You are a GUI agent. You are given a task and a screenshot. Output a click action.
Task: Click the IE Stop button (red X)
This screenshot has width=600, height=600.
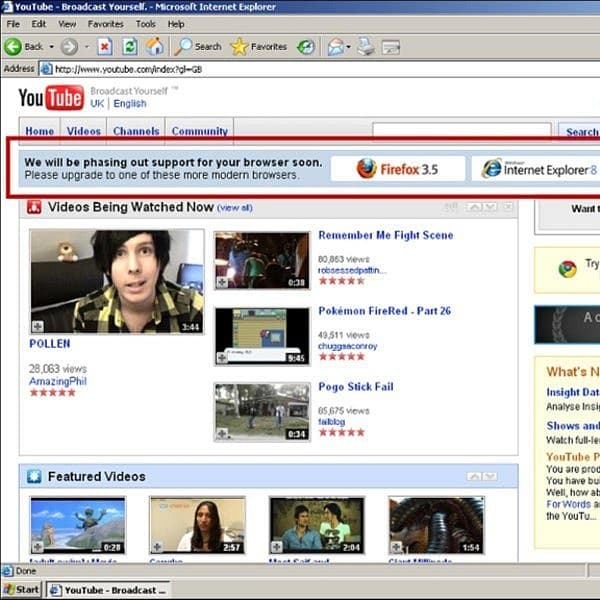point(105,46)
